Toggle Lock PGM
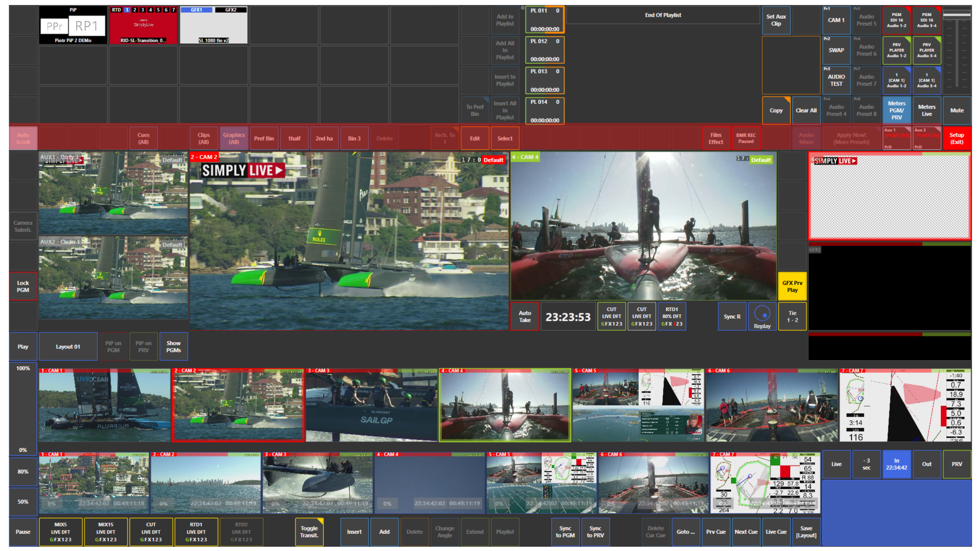The width and height of the screenshot is (980, 551). [23, 286]
